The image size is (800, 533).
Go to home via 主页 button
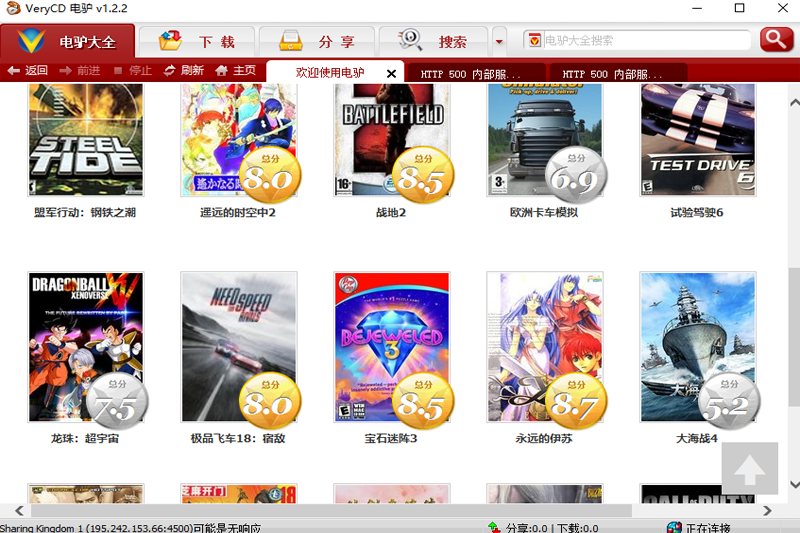point(235,70)
